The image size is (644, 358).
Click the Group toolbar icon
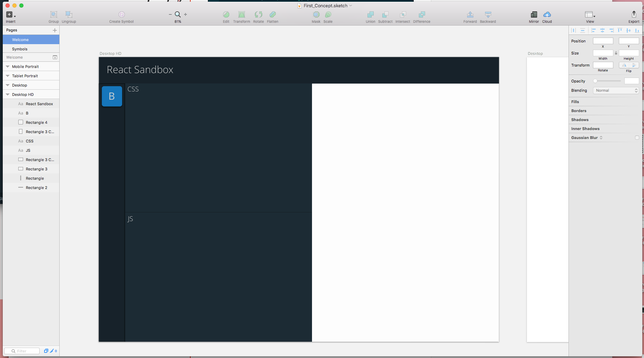tap(53, 14)
